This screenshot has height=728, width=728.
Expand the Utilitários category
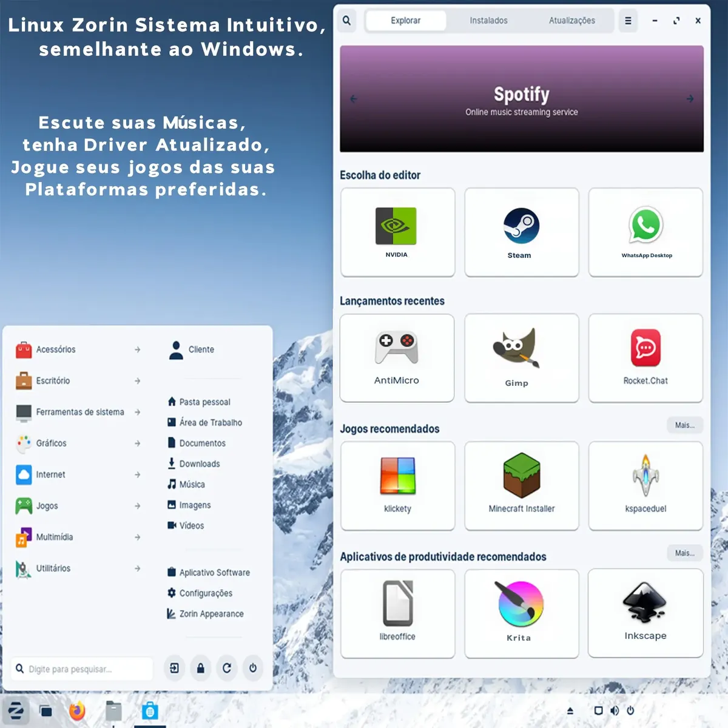[78, 568]
